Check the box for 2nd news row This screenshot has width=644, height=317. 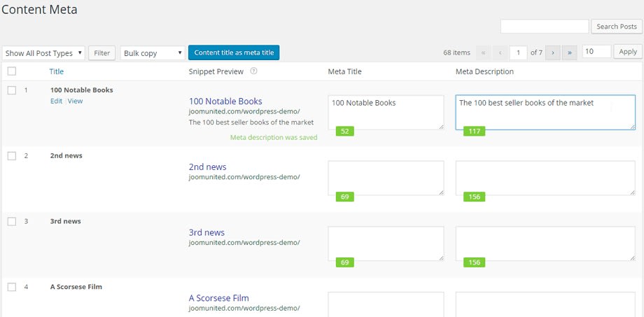[12, 156]
